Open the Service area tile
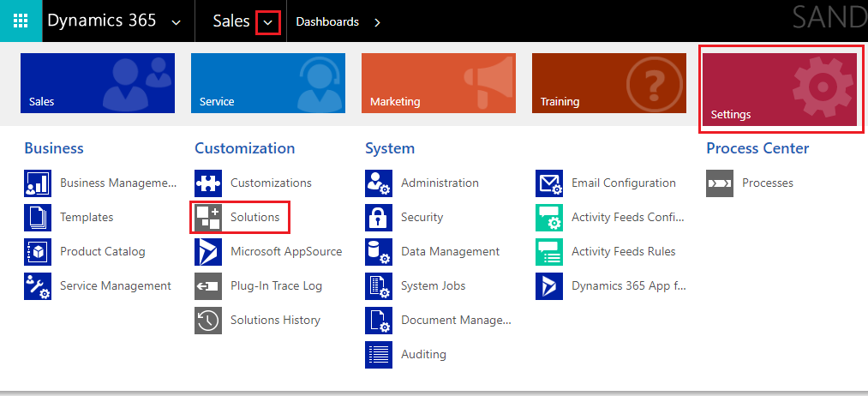 (267, 83)
